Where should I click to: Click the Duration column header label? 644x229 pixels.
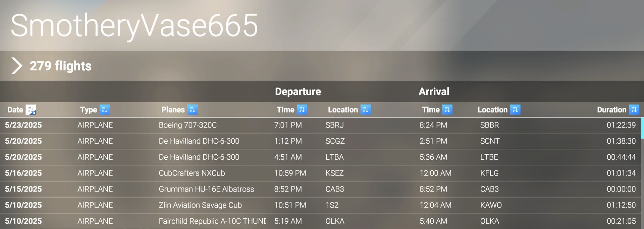pyautogui.click(x=611, y=110)
